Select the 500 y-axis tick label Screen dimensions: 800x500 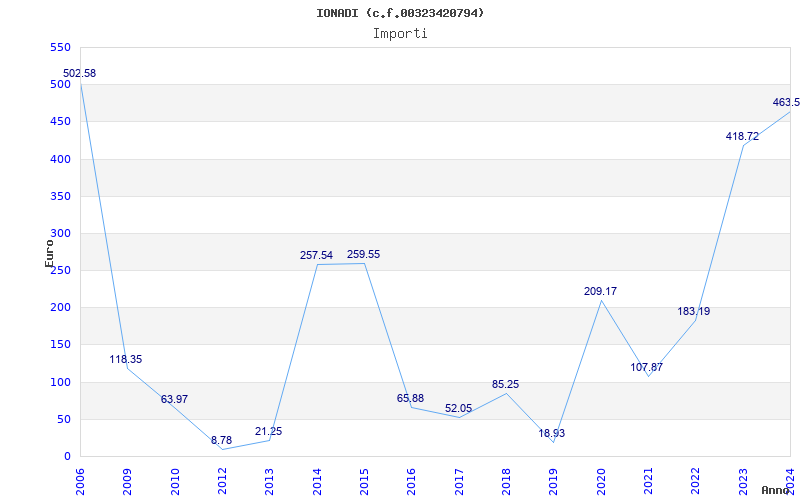60,85
